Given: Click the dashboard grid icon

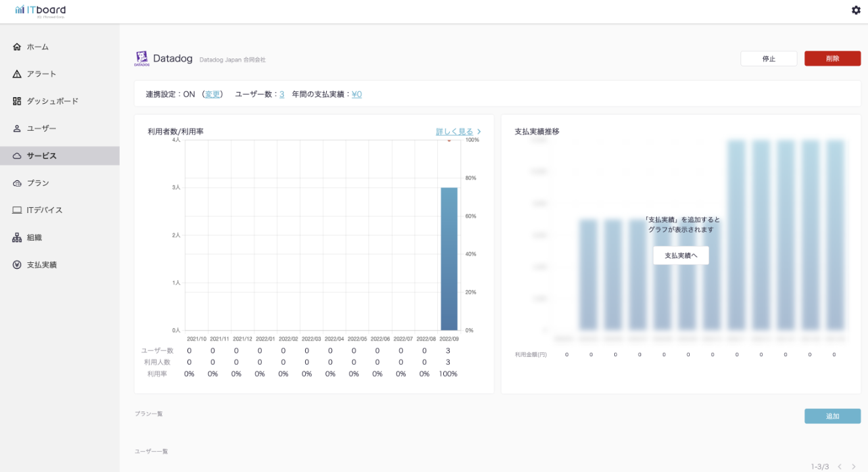Looking at the screenshot, I should pos(17,101).
